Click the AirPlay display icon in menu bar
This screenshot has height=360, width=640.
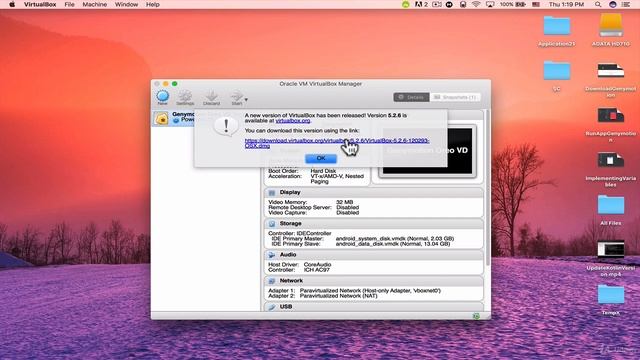click(490, 4)
